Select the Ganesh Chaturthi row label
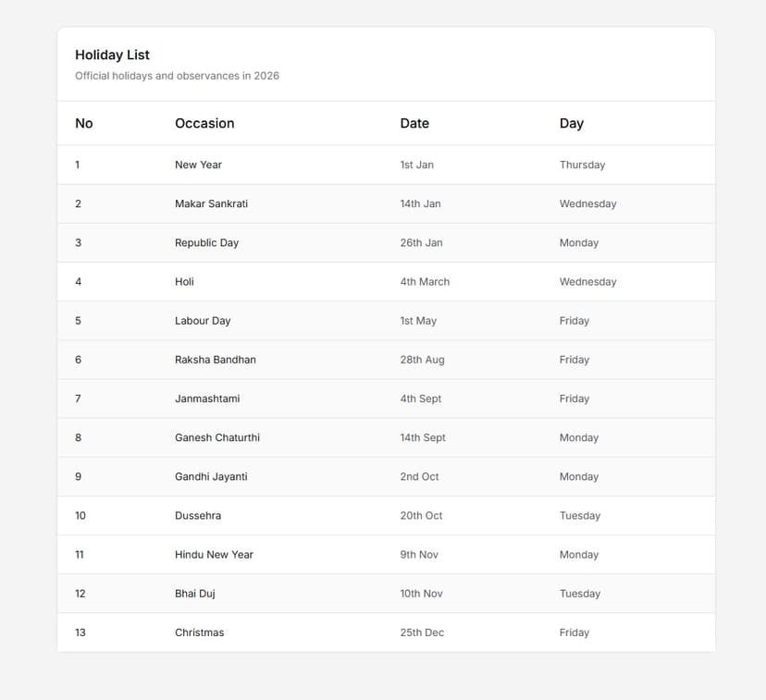This screenshot has width=766, height=700. (217, 437)
